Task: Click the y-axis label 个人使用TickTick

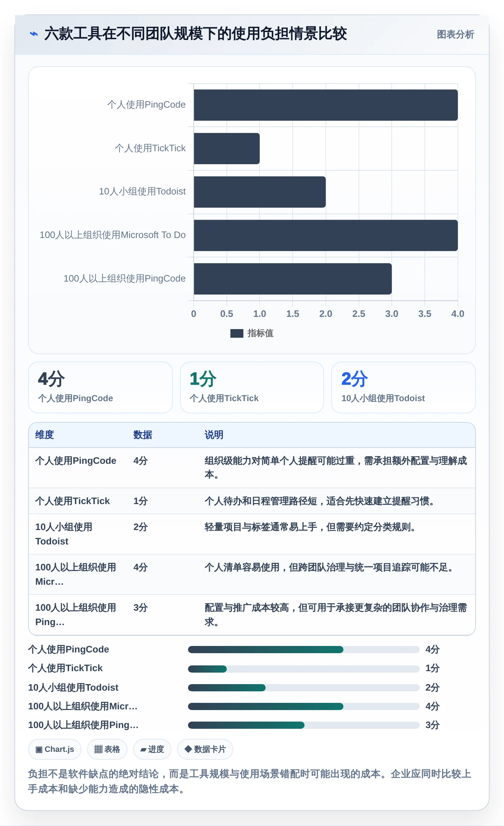Action: [x=150, y=148]
